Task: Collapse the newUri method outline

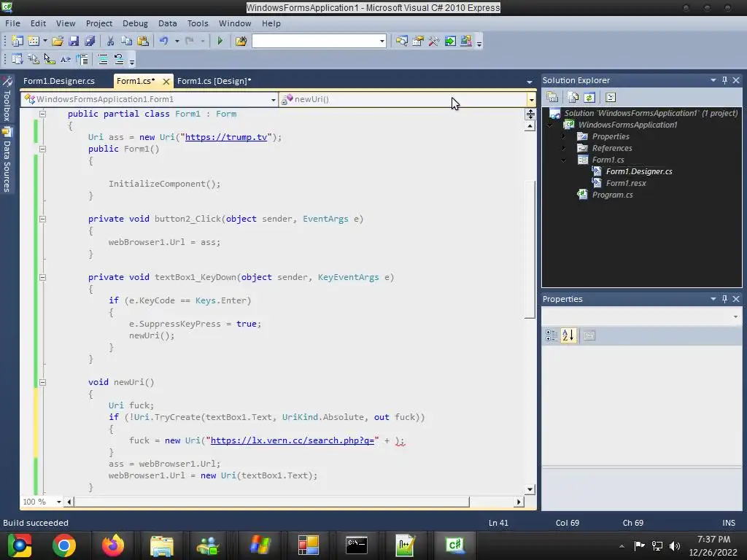Action: tap(42, 382)
